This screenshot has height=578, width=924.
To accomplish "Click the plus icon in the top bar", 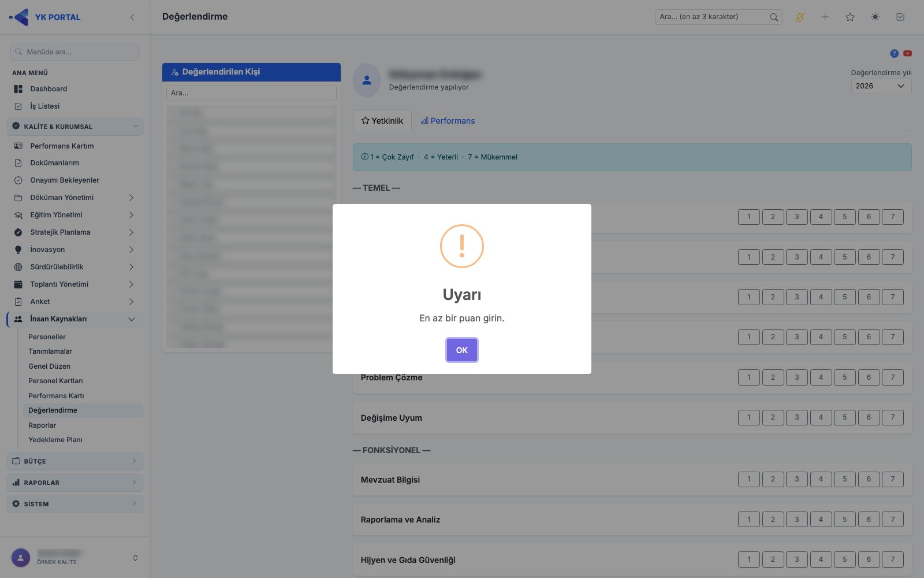I will 825,17.
